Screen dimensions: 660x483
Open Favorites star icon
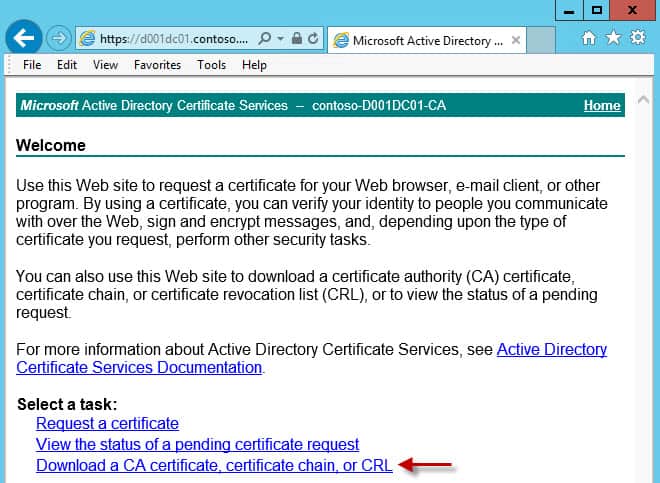click(613, 38)
